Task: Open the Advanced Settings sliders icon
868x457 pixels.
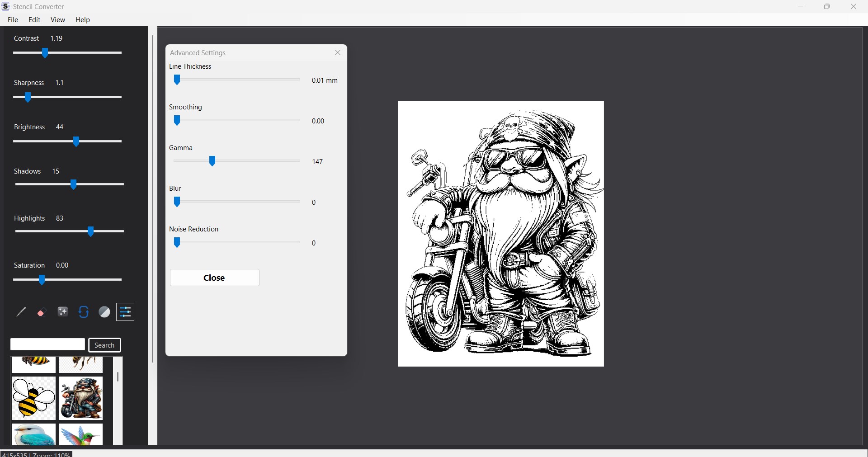Action: click(x=125, y=312)
